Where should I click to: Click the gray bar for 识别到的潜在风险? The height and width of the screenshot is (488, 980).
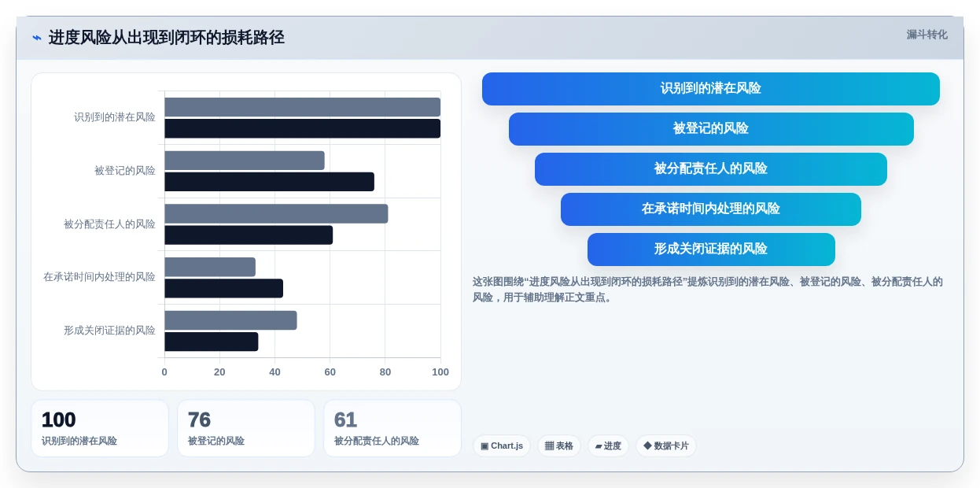tap(302, 107)
